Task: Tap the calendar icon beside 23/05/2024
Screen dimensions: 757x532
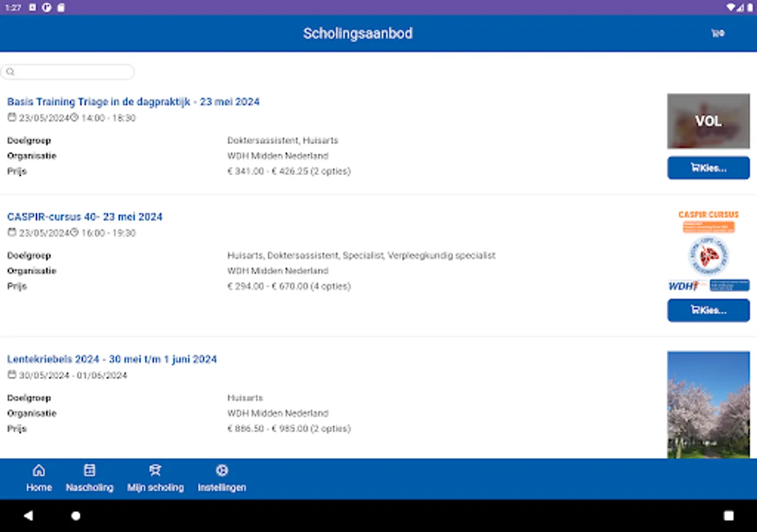Action: coord(12,117)
